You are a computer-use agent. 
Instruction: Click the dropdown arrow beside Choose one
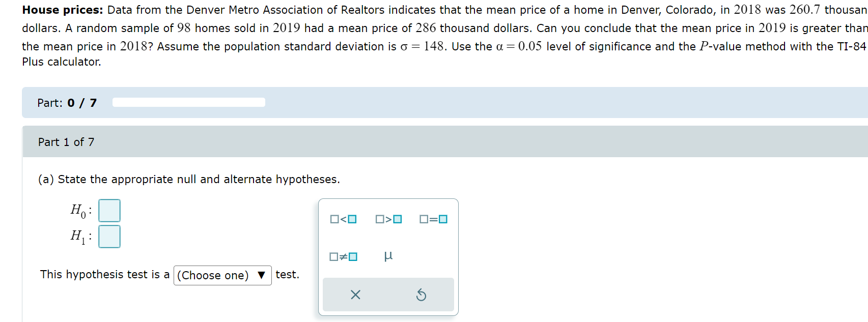click(262, 275)
